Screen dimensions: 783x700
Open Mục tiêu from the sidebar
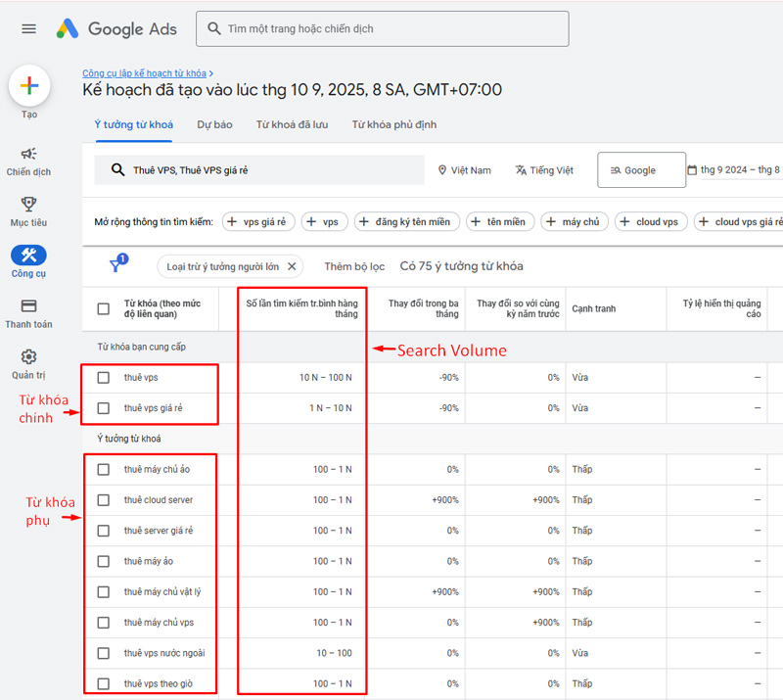(x=28, y=202)
